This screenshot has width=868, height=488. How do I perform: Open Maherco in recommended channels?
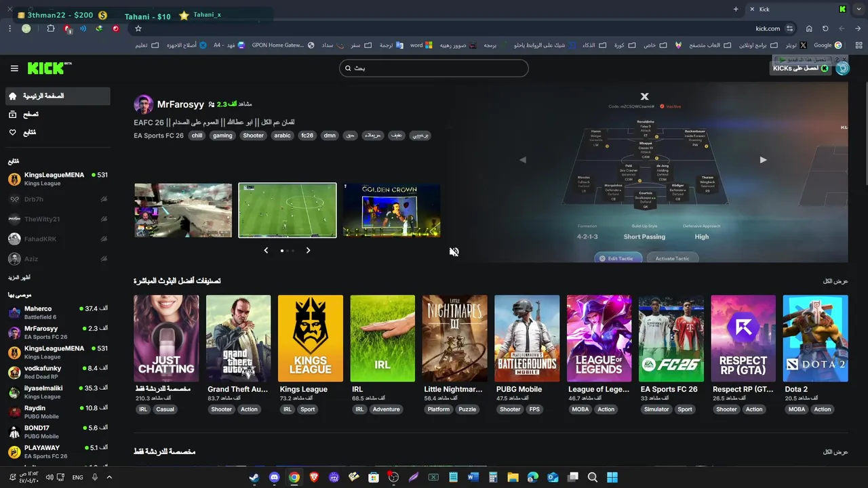coord(58,312)
